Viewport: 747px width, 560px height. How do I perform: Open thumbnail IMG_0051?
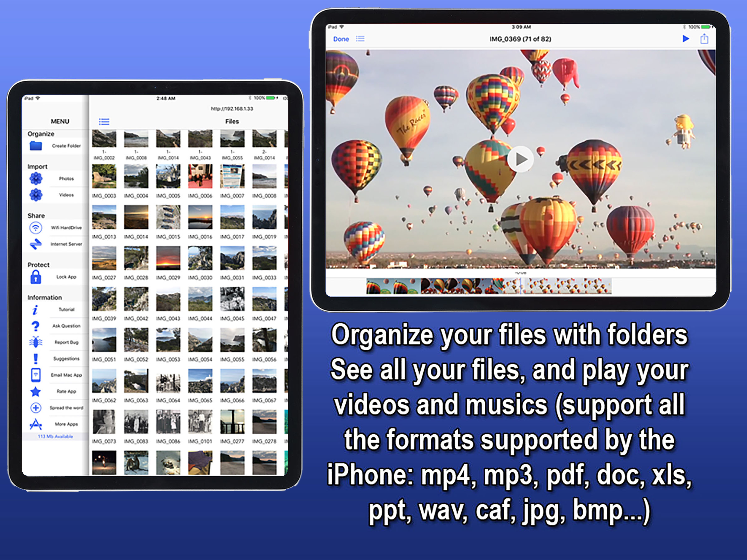(x=104, y=340)
